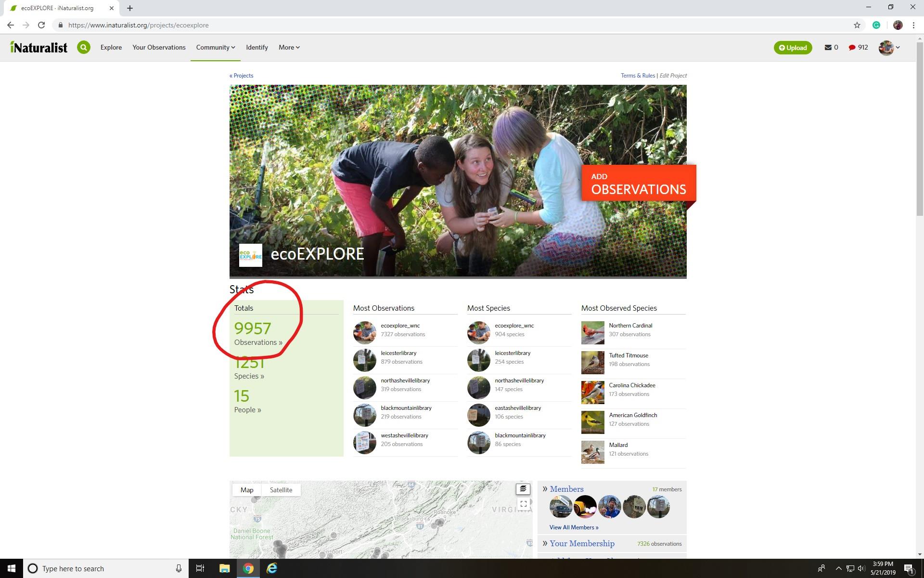Go back to Projects link
Viewport: 924px width, 578px height.
coord(242,76)
